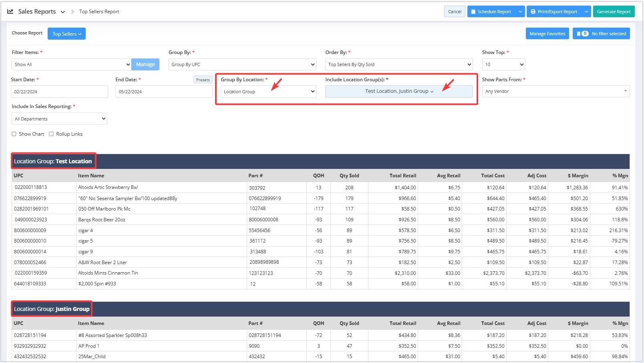The width and height of the screenshot is (644, 363).
Task: Open the Schedule Report dropdown arrow
Action: coord(520,12)
